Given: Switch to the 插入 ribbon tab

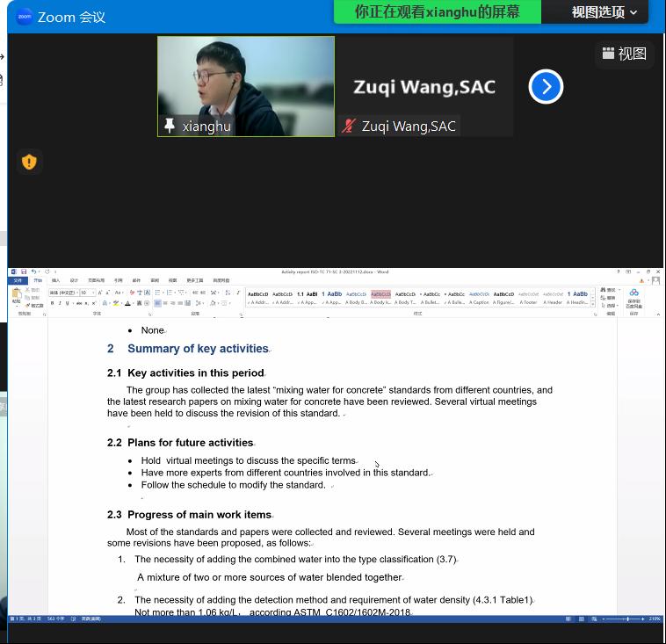Looking at the screenshot, I should [x=55, y=281].
